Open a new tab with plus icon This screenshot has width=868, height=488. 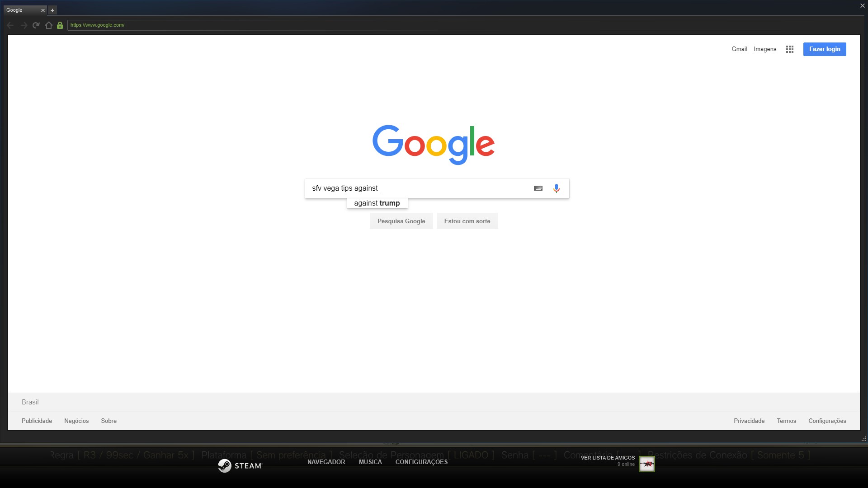(x=52, y=10)
